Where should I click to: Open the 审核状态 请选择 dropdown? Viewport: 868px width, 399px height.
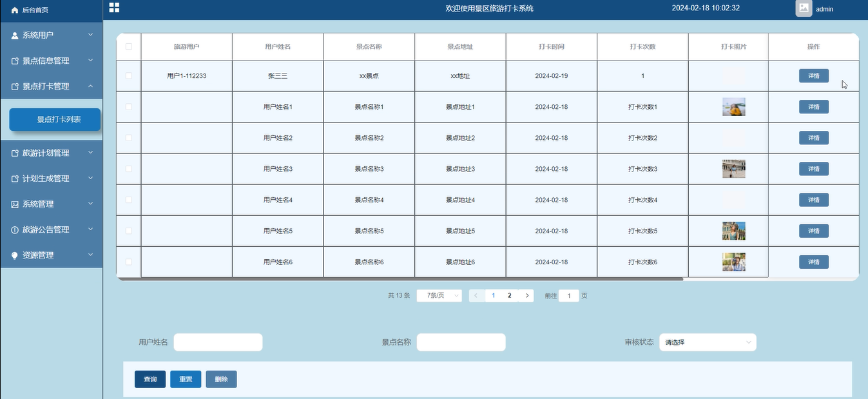tap(708, 342)
